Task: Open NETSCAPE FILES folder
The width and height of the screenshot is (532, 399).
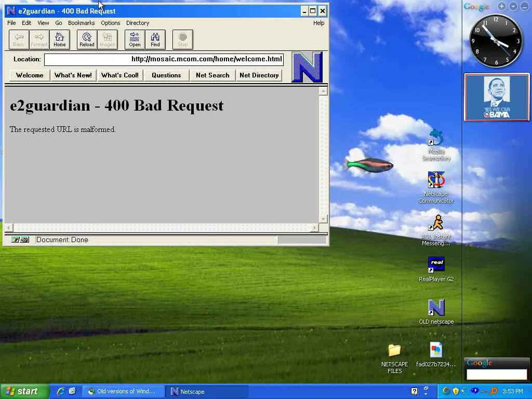Action: pyautogui.click(x=395, y=359)
